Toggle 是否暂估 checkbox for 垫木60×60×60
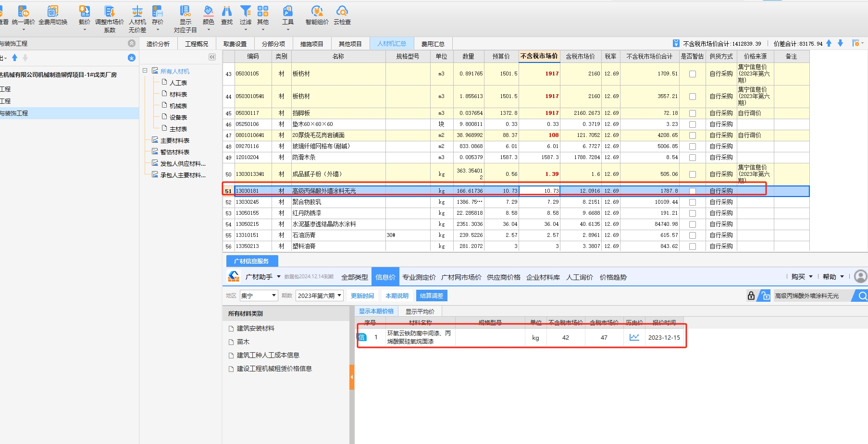Viewport: 868px width, 444px height. [693, 124]
